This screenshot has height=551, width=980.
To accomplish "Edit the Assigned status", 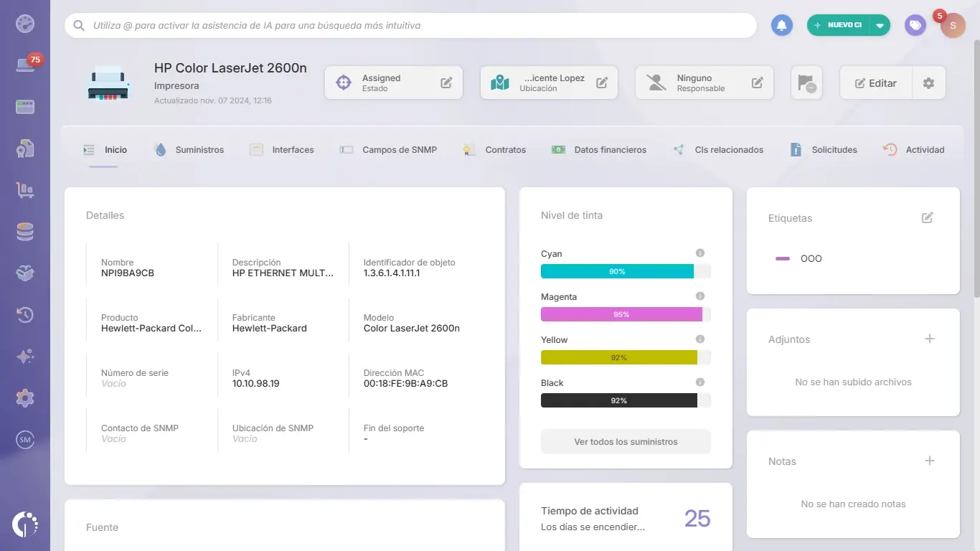I will 446,83.
